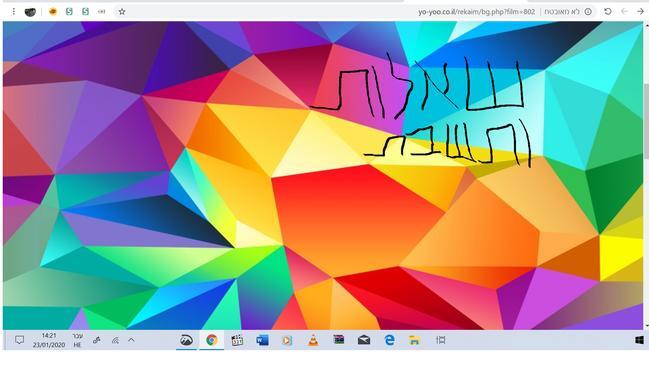
Task: Open File Explorer from the taskbar
Action: pos(414,340)
